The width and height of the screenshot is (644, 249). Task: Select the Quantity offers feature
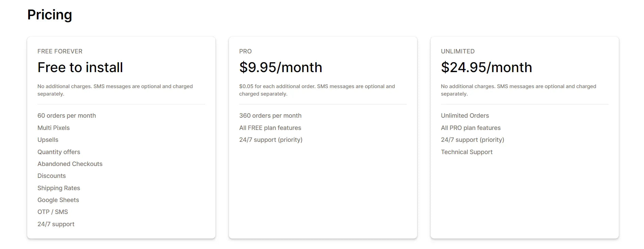(59, 152)
